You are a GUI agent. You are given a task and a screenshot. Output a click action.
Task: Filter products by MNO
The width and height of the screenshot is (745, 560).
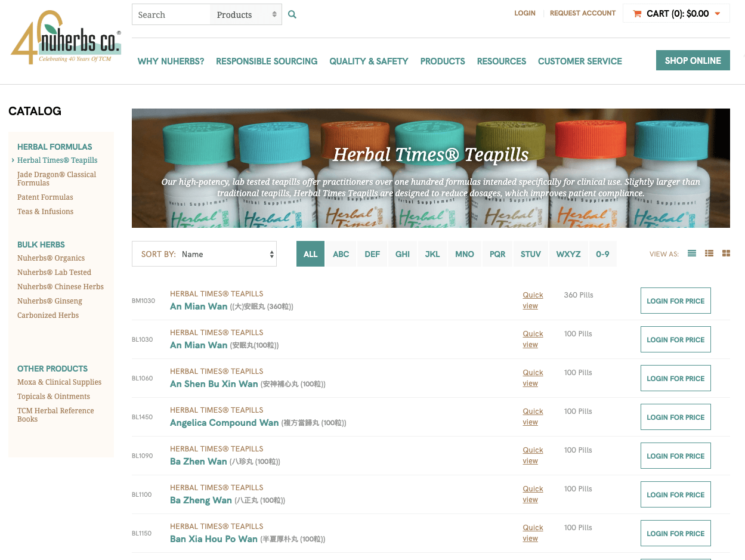[465, 254]
